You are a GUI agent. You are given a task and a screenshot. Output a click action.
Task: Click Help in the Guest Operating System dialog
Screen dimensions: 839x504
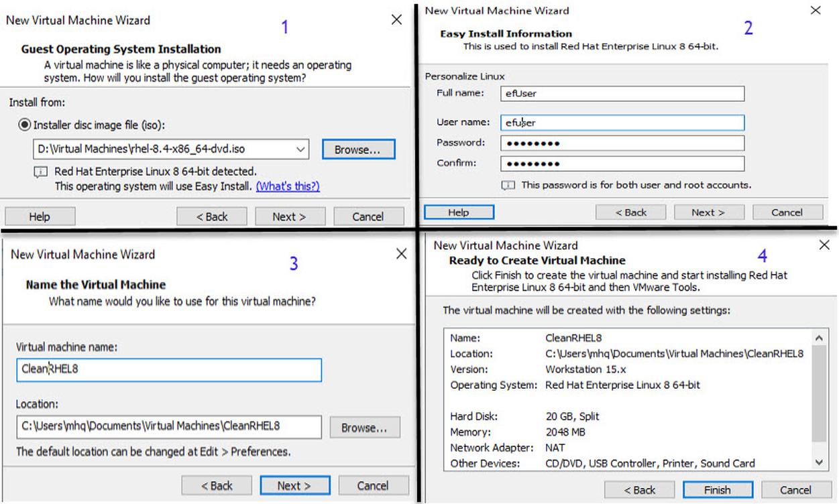tap(40, 216)
